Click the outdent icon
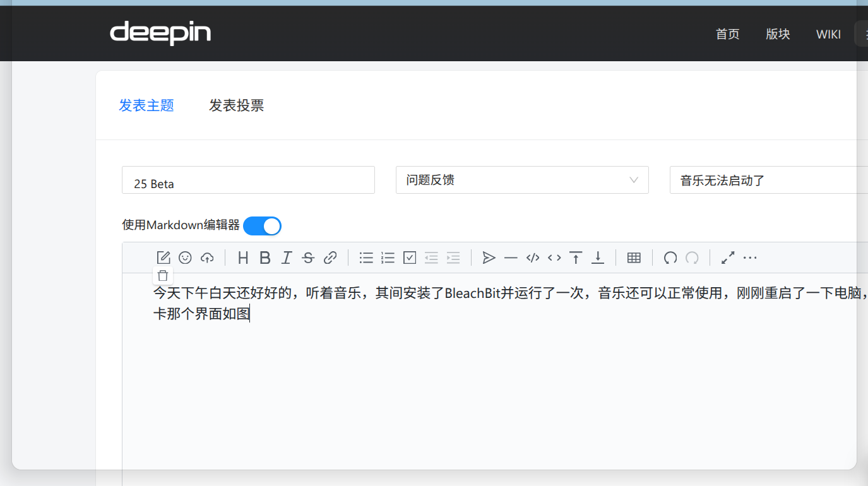The width and height of the screenshot is (868, 486). (431, 258)
